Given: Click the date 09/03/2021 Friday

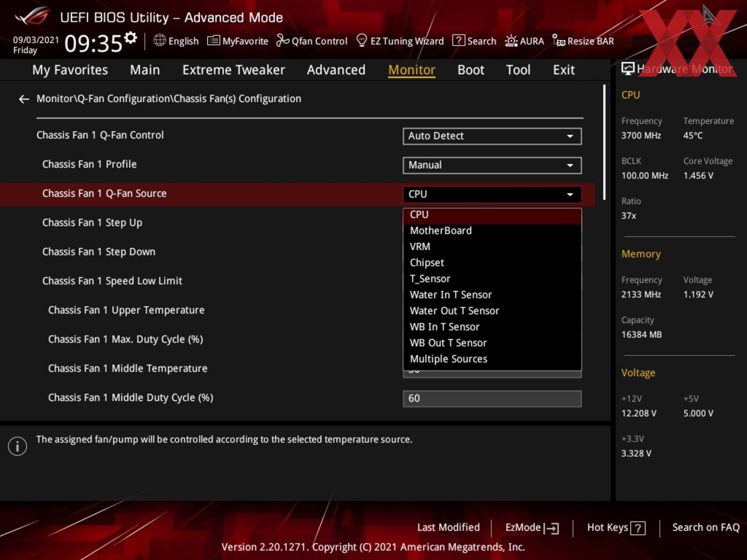Looking at the screenshot, I should [x=36, y=45].
